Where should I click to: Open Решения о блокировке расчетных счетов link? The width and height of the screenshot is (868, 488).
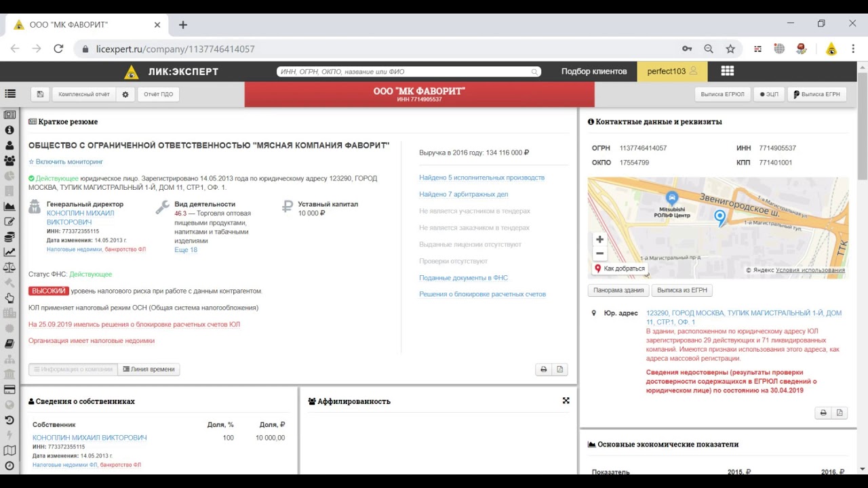482,294
